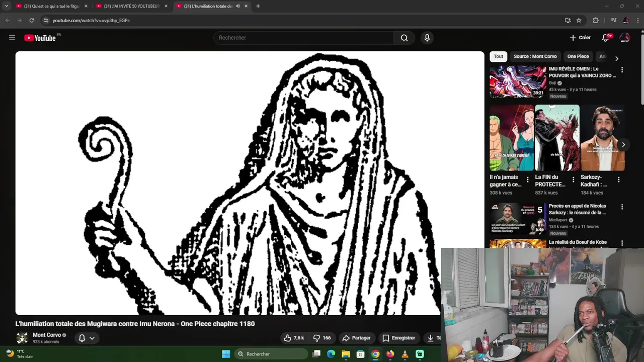
Task: Open a new browser tab
Action: [x=258, y=6]
